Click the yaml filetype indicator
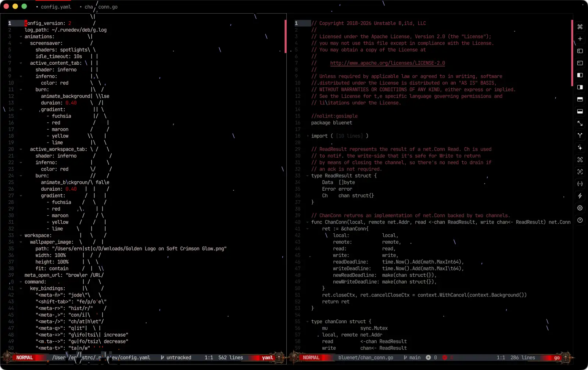This screenshot has height=370, width=588. pos(268,358)
